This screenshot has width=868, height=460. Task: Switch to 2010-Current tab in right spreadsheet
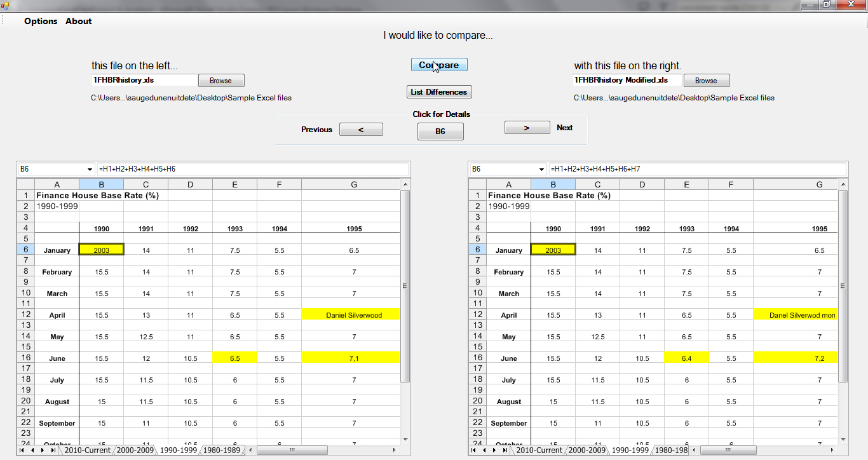click(x=539, y=450)
